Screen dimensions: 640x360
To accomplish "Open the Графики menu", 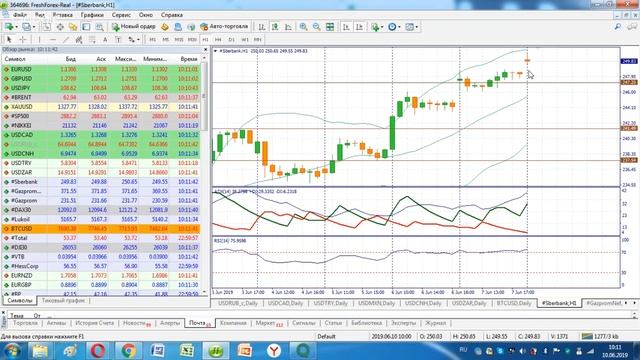I will (92, 15).
